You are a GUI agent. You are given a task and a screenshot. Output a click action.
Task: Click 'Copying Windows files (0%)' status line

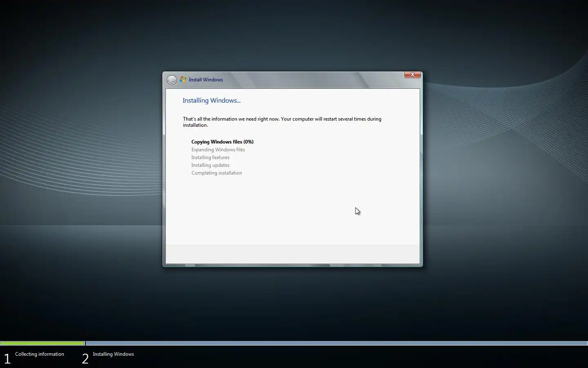(223, 142)
